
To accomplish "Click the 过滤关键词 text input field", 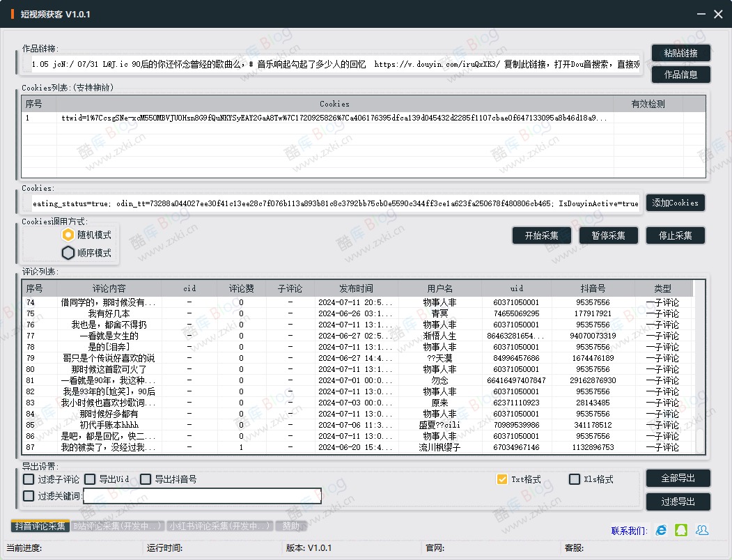I will (x=202, y=496).
